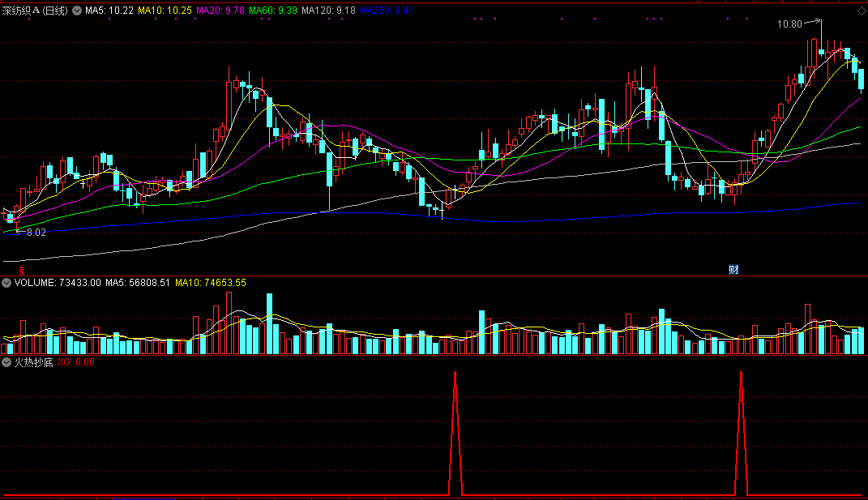Click the second red signal spike
Viewport: 868px width, 500px height.
742,433
